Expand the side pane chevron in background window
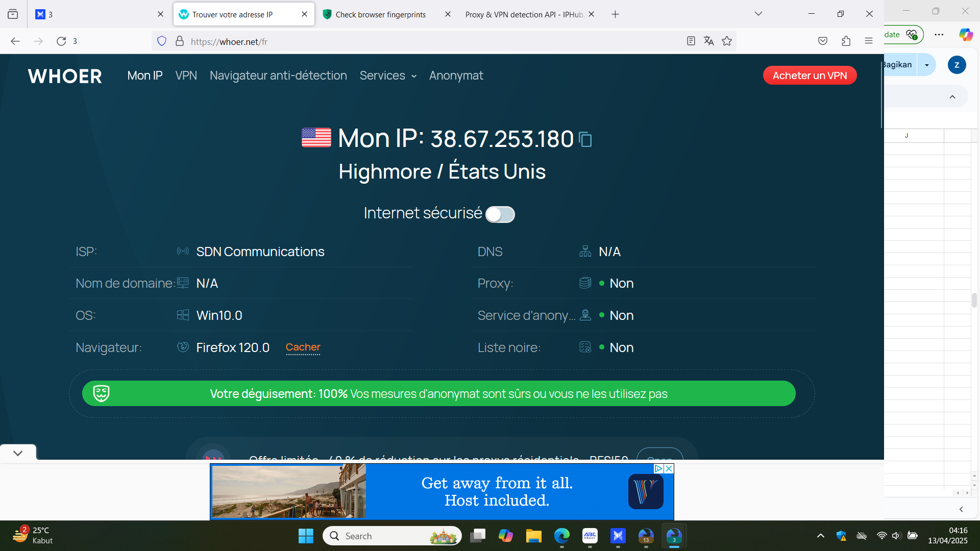This screenshot has width=980, height=551. (x=961, y=509)
